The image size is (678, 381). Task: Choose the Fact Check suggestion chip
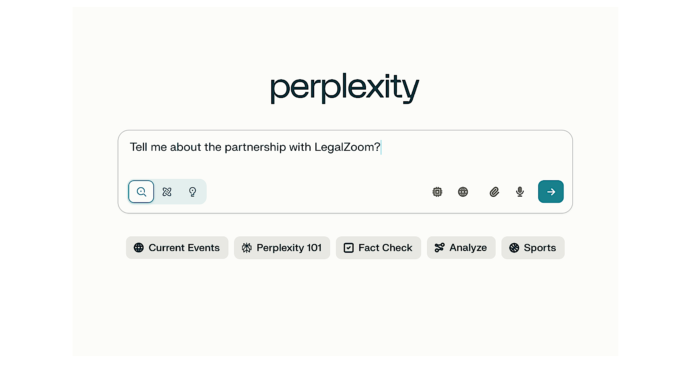[378, 248]
